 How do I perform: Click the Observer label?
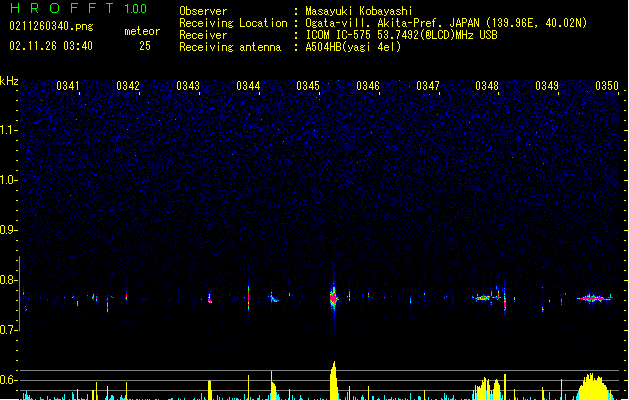[203, 11]
